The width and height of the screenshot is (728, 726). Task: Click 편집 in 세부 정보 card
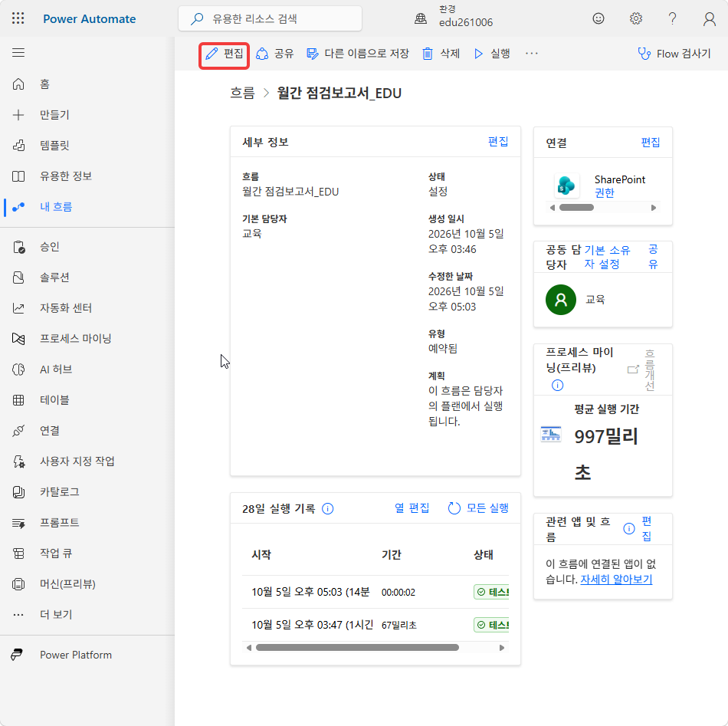point(498,142)
